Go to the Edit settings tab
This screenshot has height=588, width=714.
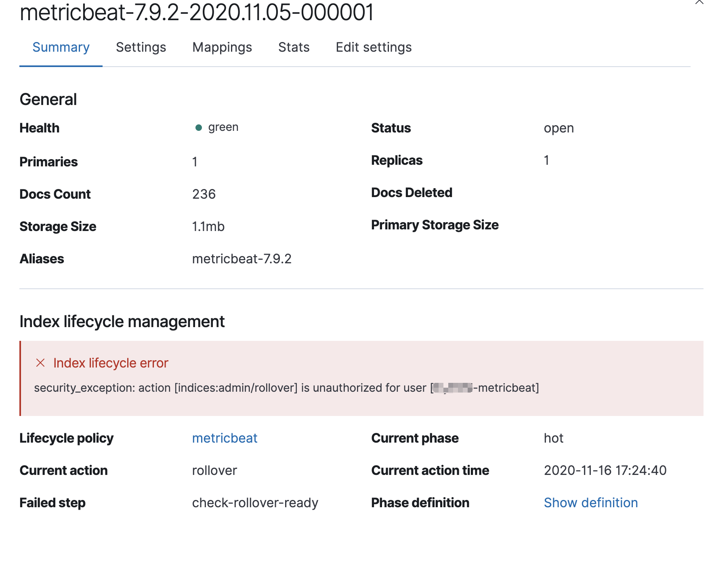(x=374, y=47)
